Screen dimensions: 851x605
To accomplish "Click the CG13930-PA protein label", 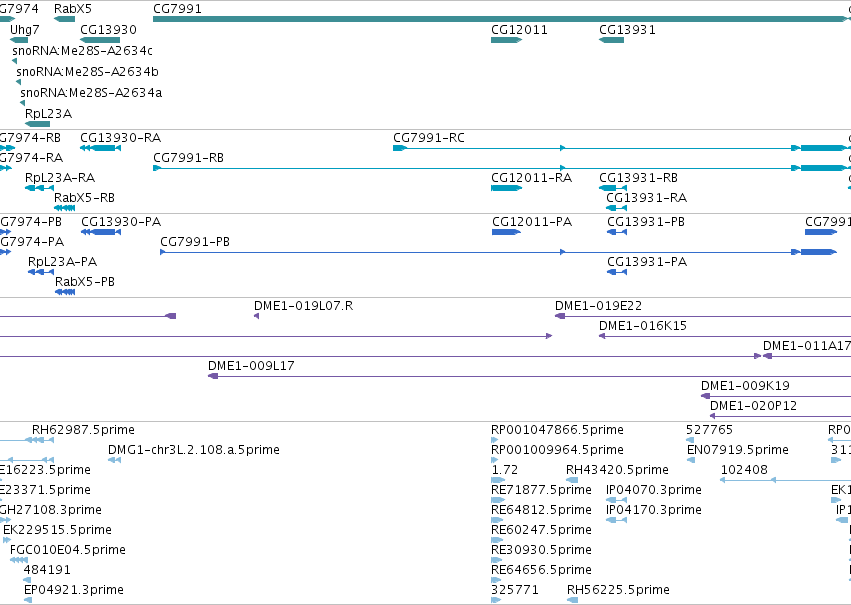I will tap(121, 222).
